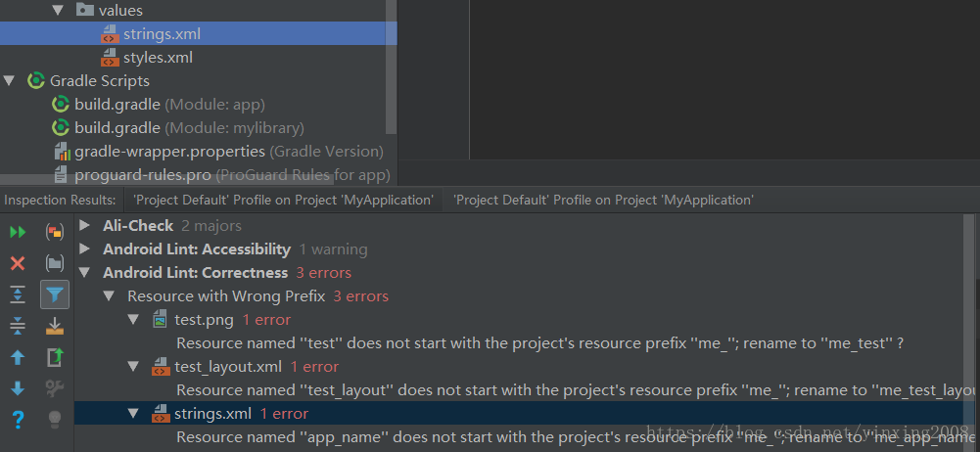The width and height of the screenshot is (980, 452).
Task: Go to previous problem with up arrow
Action: [x=19, y=358]
